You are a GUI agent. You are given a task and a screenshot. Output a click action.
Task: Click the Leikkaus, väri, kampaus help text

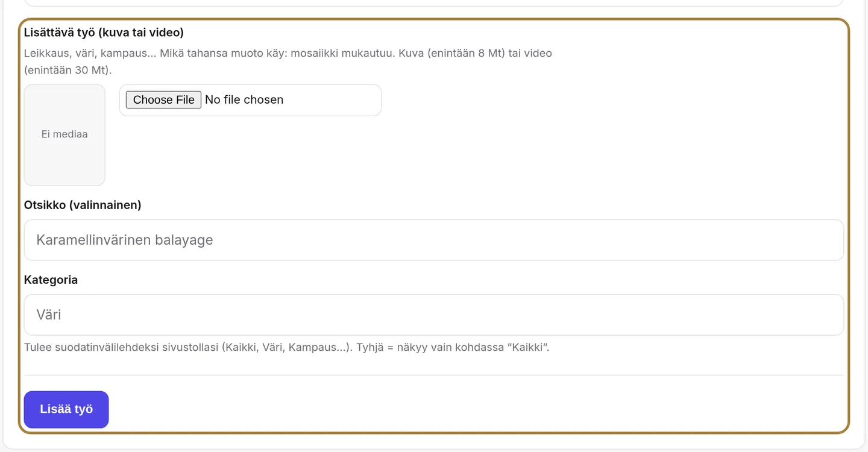tap(288, 53)
